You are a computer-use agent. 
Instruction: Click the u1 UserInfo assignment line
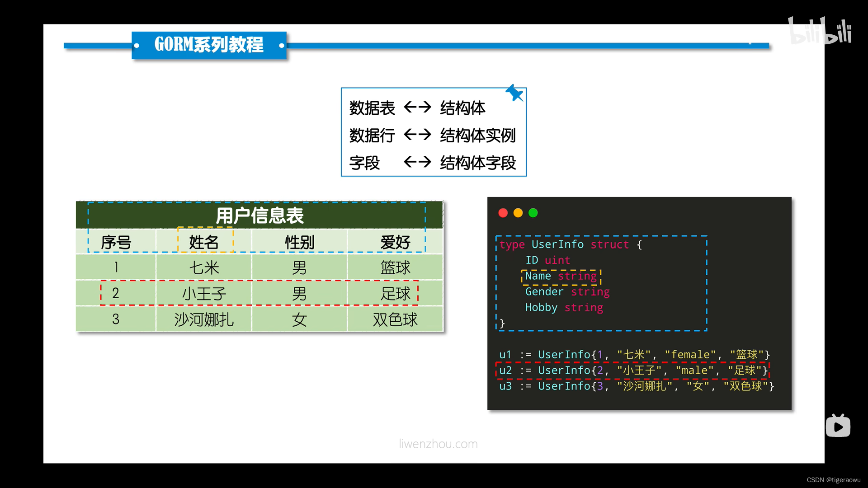[x=634, y=355]
